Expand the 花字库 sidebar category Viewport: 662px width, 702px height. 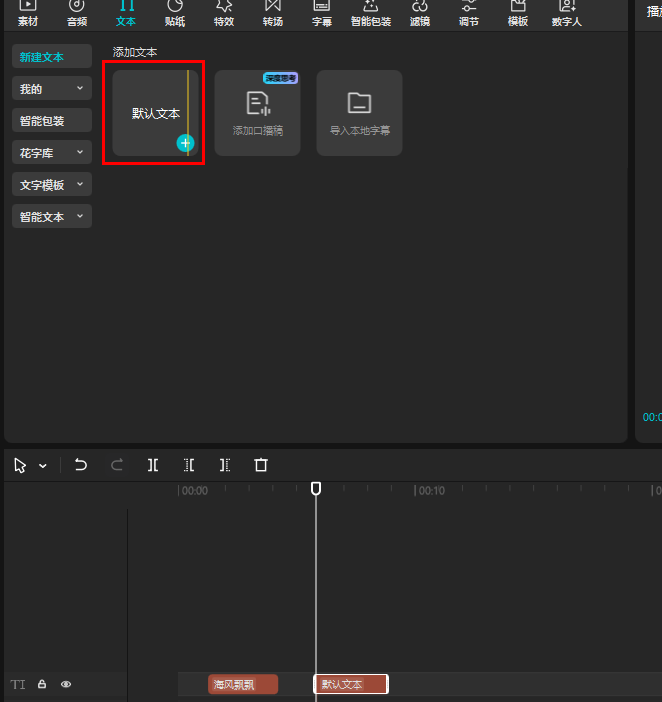tap(52, 153)
